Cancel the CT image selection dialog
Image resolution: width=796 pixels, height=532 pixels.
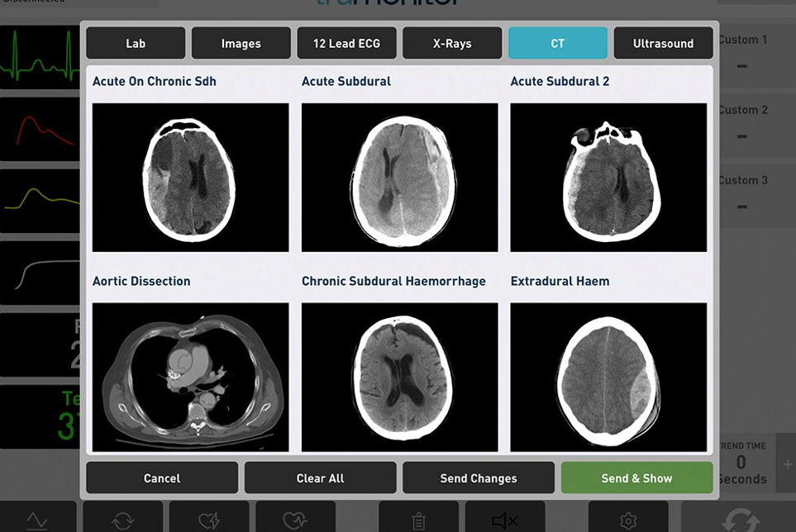(x=162, y=478)
